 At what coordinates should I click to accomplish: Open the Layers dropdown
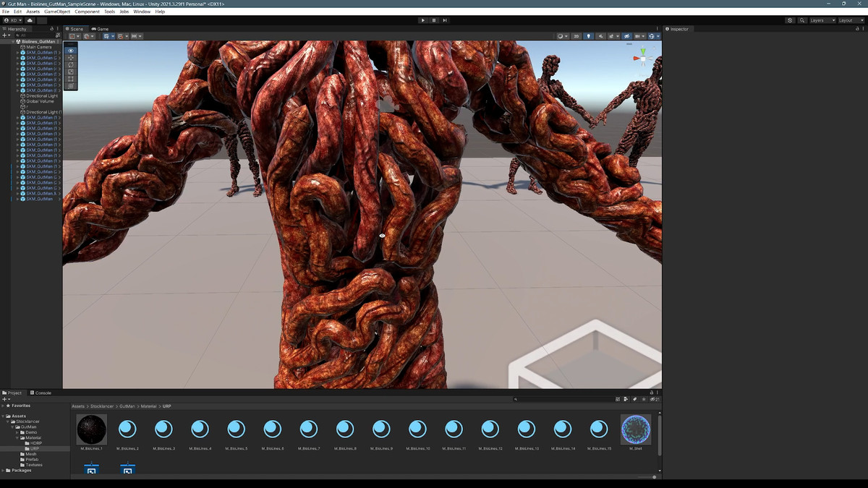click(x=822, y=20)
